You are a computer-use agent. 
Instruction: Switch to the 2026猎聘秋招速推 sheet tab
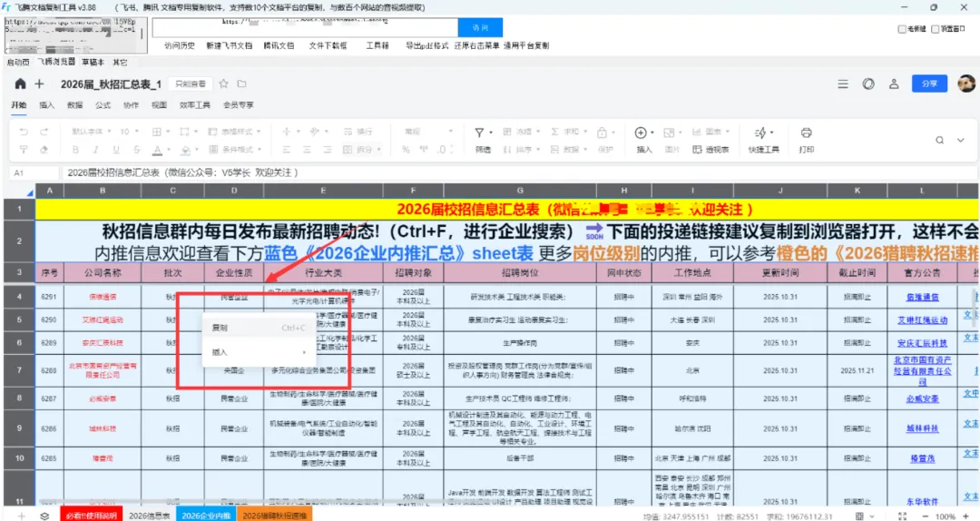pos(274,516)
